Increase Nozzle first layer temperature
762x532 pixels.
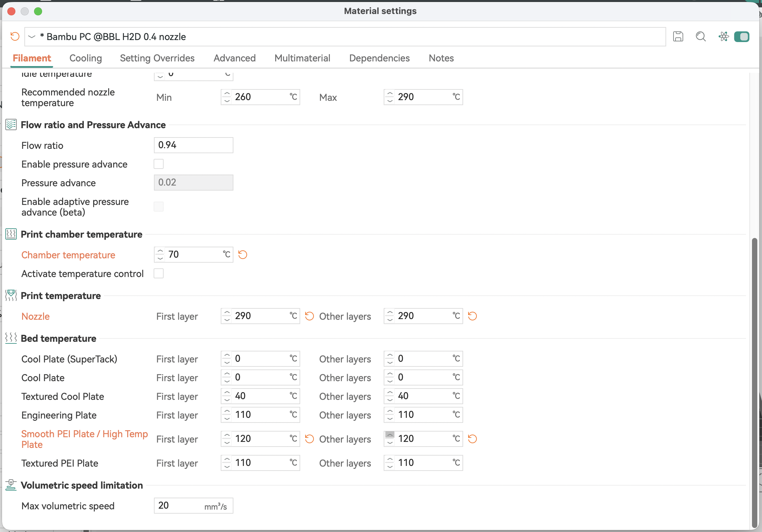pyautogui.click(x=227, y=312)
